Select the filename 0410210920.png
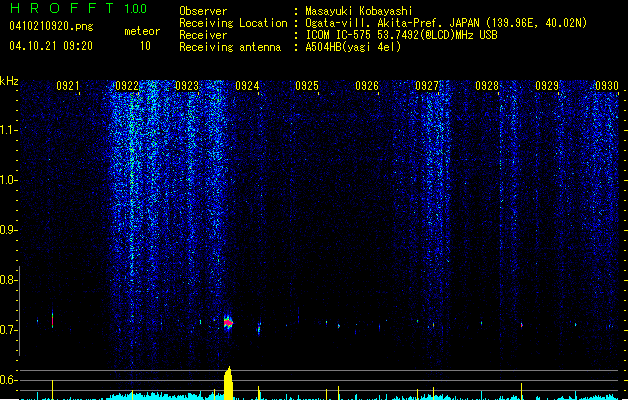The image size is (629, 400). pos(51,26)
